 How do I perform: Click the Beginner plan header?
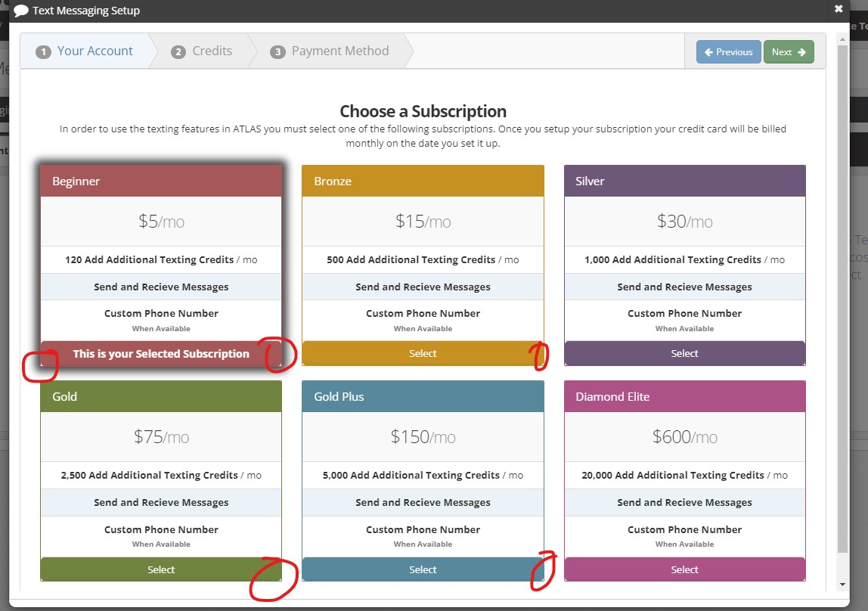[x=161, y=181]
